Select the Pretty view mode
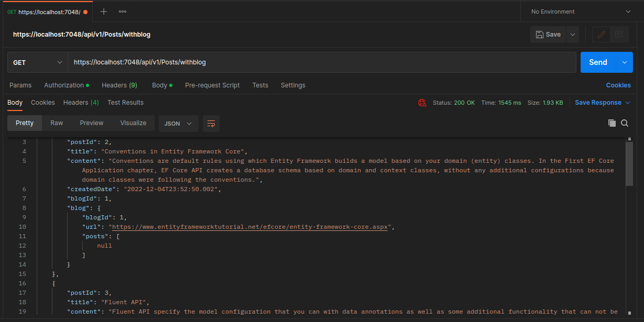Screen dimensions: 644x322 pyautogui.click(x=25, y=123)
